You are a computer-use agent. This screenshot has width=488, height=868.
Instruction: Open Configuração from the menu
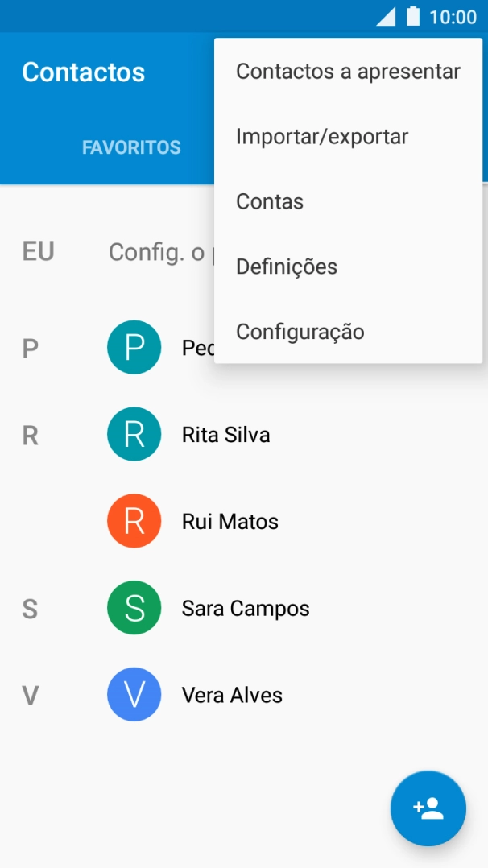point(300,331)
